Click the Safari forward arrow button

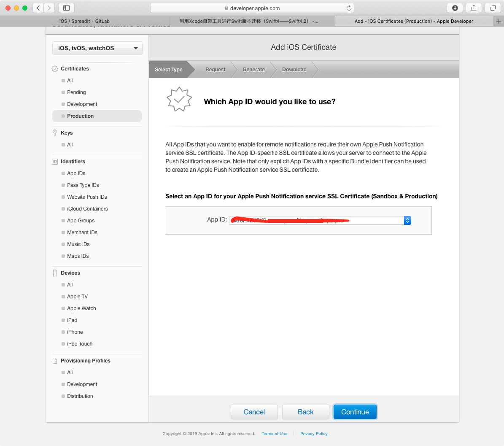point(49,8)
